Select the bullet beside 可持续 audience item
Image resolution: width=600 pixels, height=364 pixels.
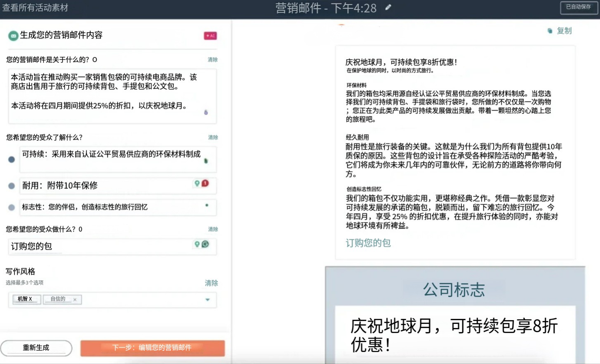coord(12,159)
